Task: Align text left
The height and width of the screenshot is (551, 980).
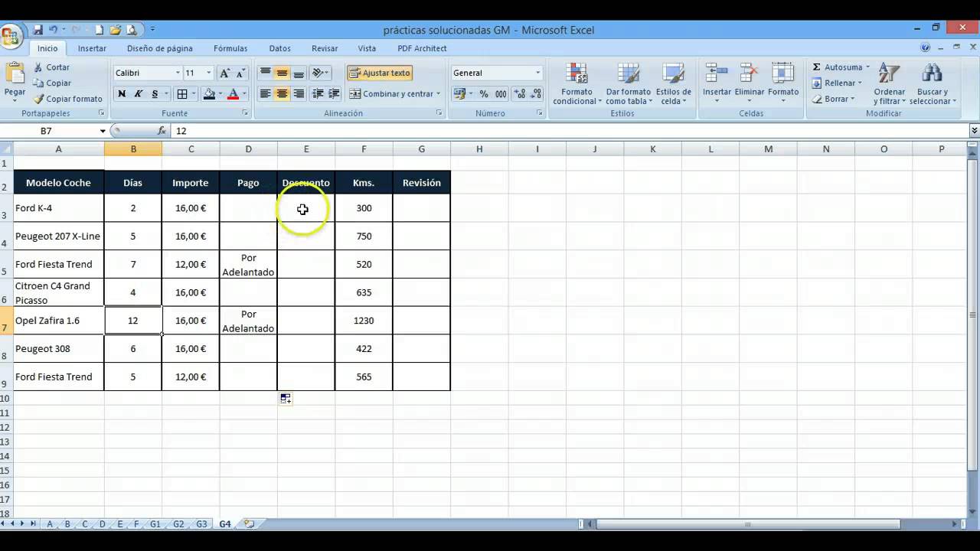Action: click(266, 94)
